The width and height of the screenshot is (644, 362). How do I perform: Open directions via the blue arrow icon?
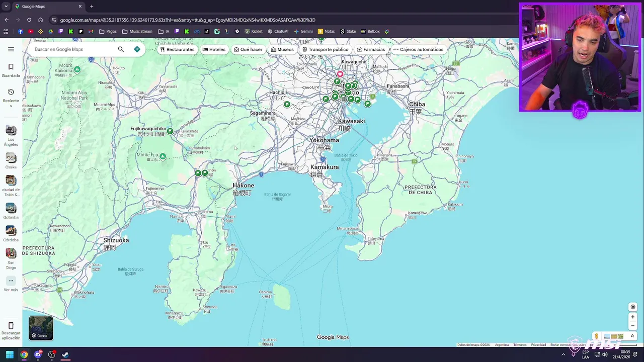[137, 49]
